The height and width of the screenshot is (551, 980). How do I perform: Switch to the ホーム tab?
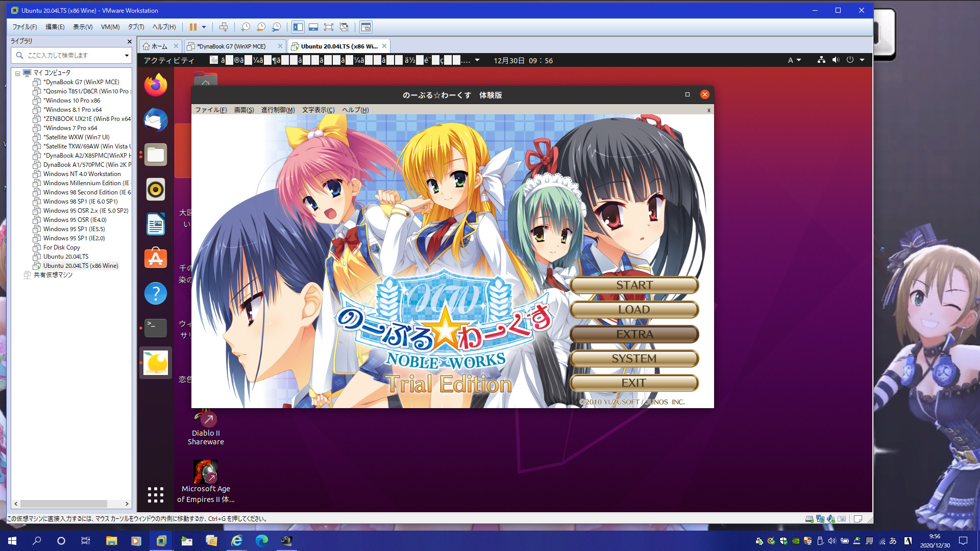click(159, 46)
